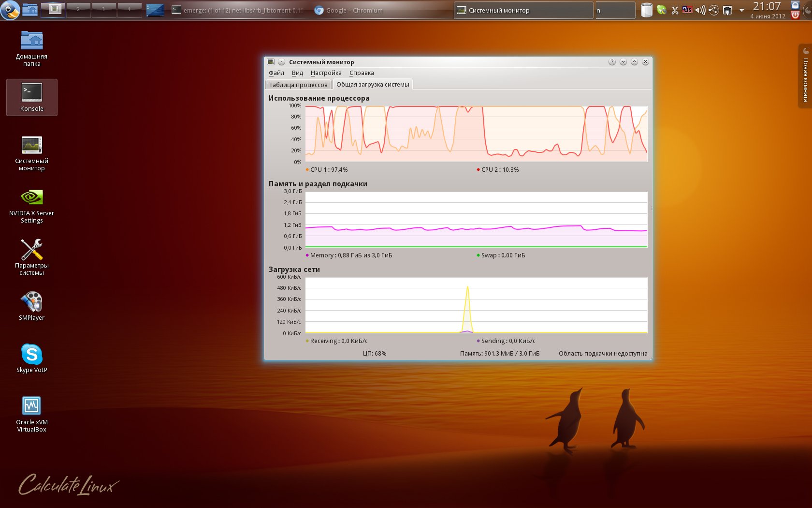Open the Новая комната side panel tab
Image resolution: width=812 pixels, height=508 pixels.
[x=805, y=75]
